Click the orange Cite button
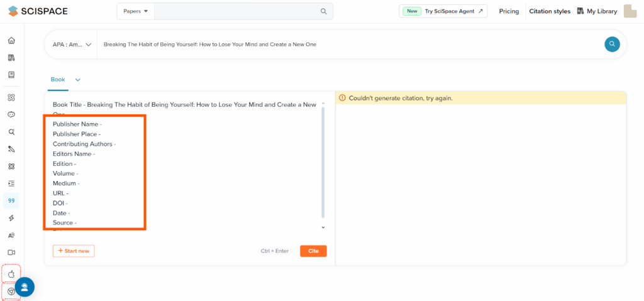Screen dimensions: 644x301 (313, 251)
